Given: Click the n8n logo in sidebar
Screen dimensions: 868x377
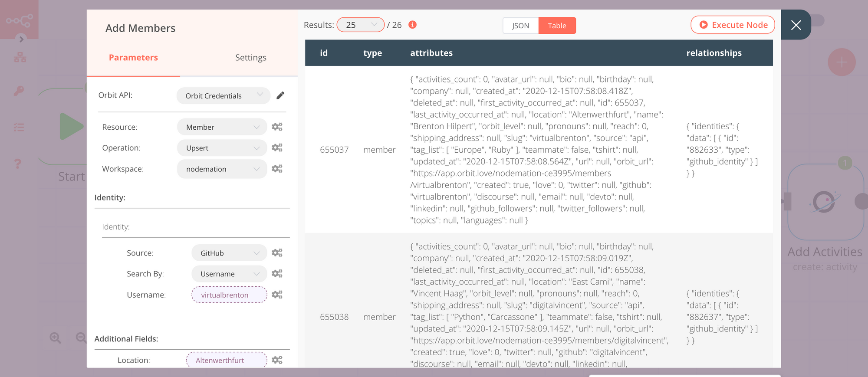Looking at the screenshot, I should [x=19, y=20].
